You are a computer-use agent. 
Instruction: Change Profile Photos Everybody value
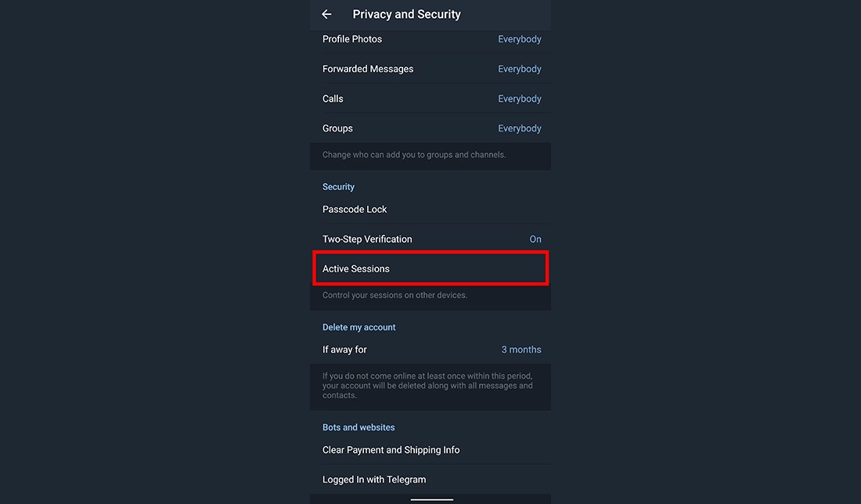[x=519, y=39]
